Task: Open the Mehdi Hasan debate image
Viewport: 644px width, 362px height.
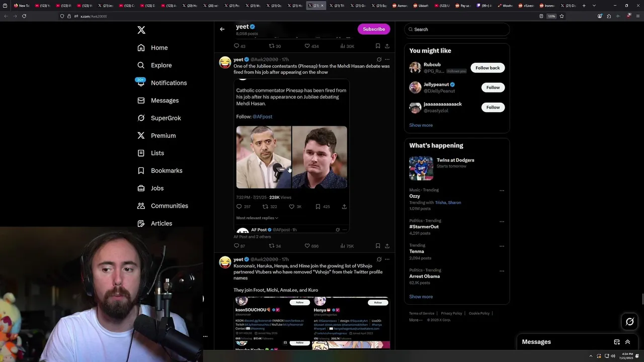Action: (292, 157)
